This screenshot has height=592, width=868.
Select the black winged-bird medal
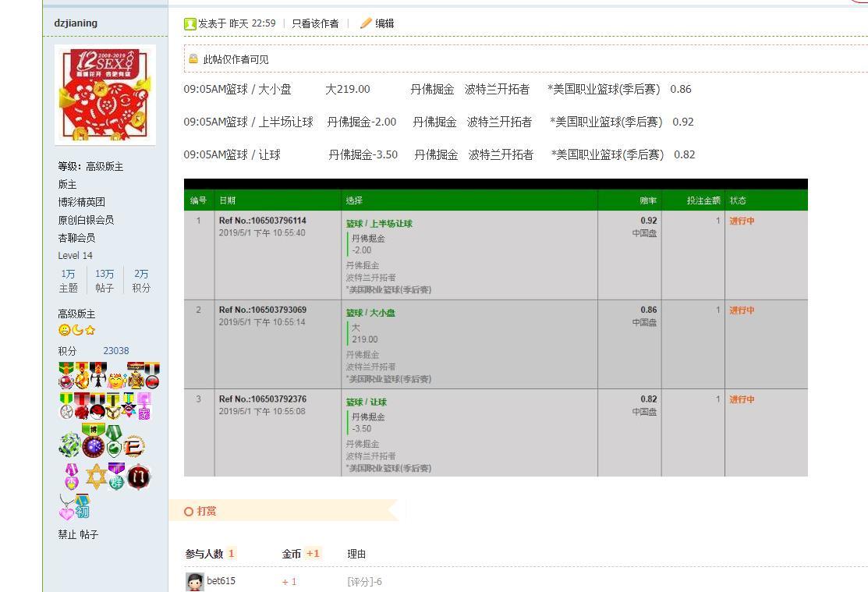(98, 375)
